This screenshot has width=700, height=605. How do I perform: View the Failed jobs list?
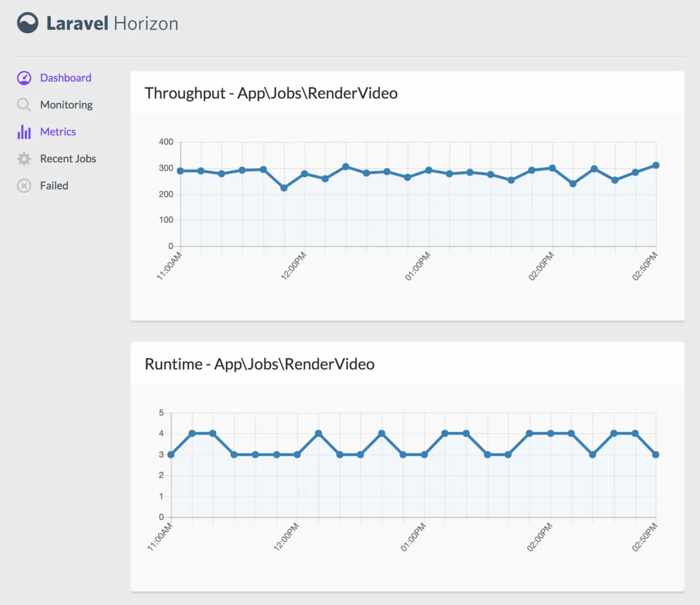tap(54, 186)
